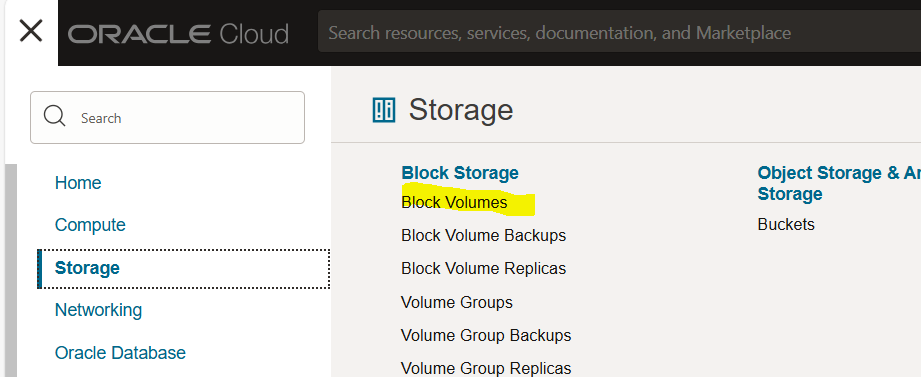Open Block Volume Backups
This screenshot has height=377, width=921.
click(483, 235)
